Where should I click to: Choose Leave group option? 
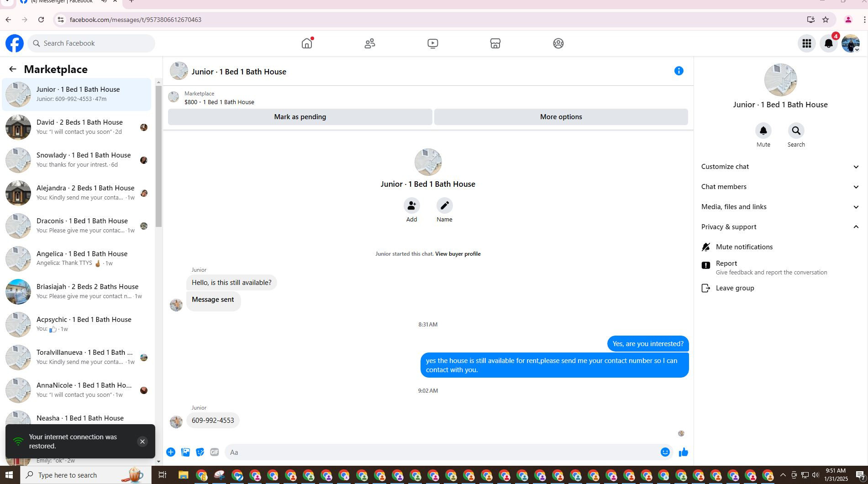pos(781,288)
